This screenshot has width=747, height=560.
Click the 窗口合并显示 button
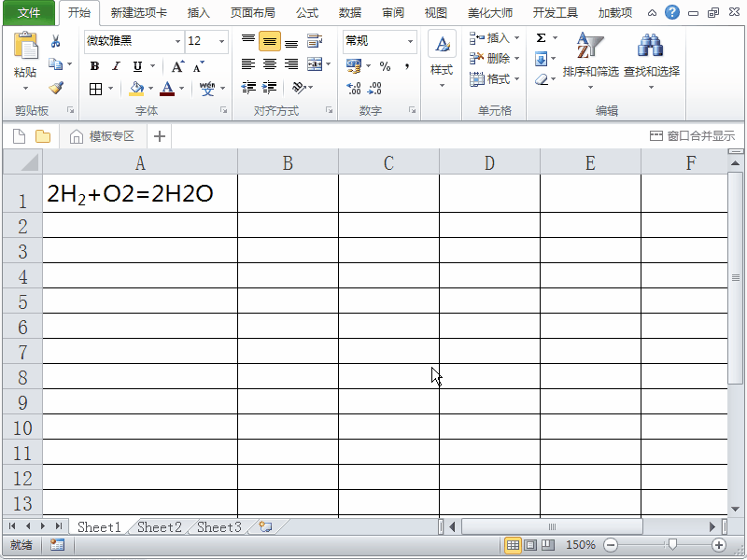coord(693,136)
